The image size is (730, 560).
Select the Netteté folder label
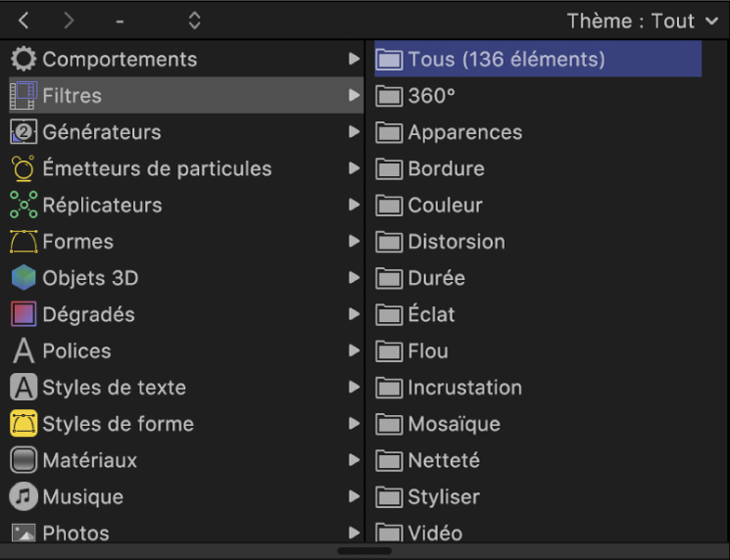[x=444, y=460]
